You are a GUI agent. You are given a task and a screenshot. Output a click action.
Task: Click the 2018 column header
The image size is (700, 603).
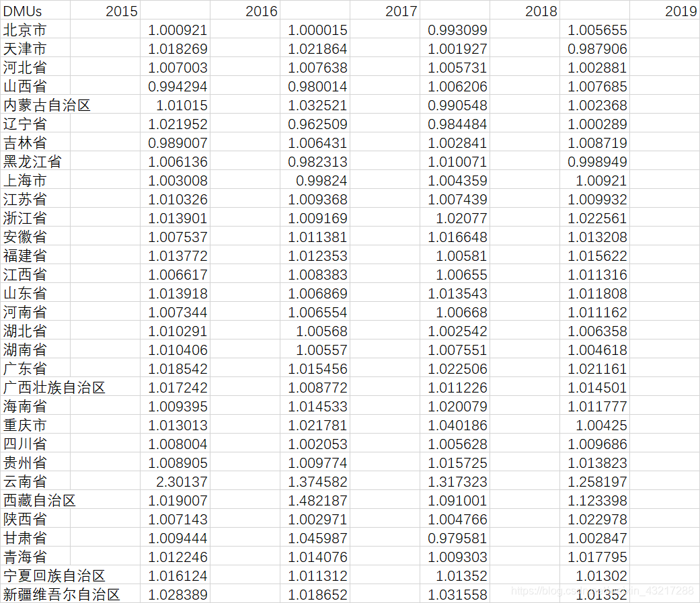click(524, 10)
